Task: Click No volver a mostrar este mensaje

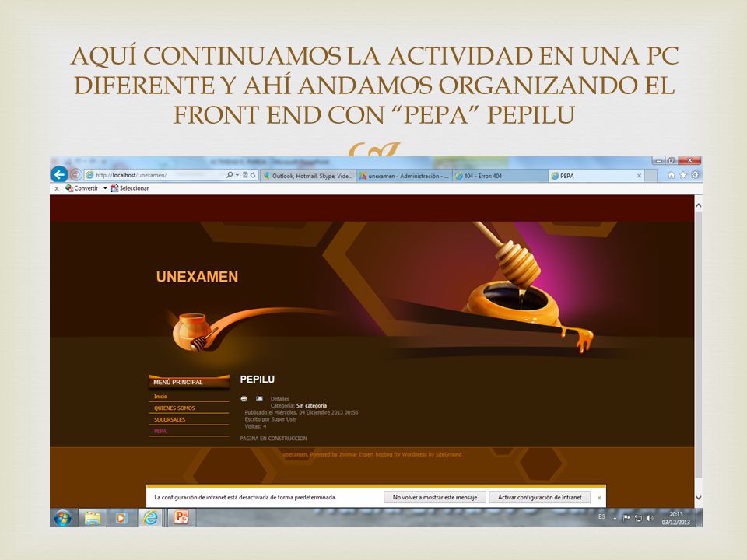Action: 434,497
